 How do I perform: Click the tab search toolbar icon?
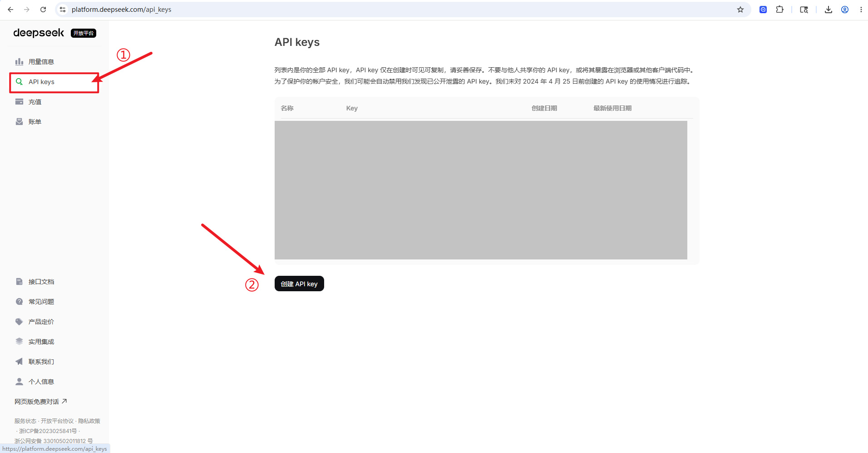pos(804,10)
